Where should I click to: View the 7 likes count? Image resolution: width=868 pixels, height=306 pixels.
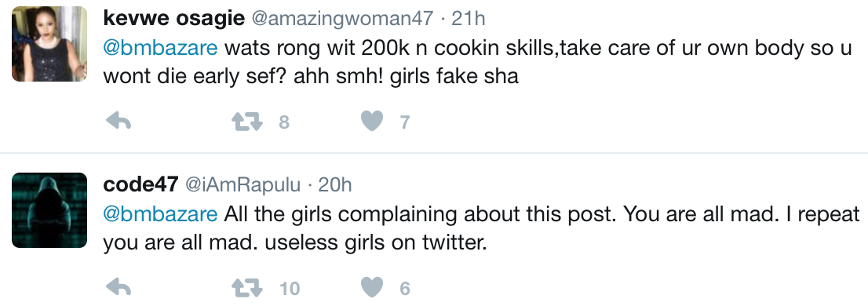click(x=405, y=122)
